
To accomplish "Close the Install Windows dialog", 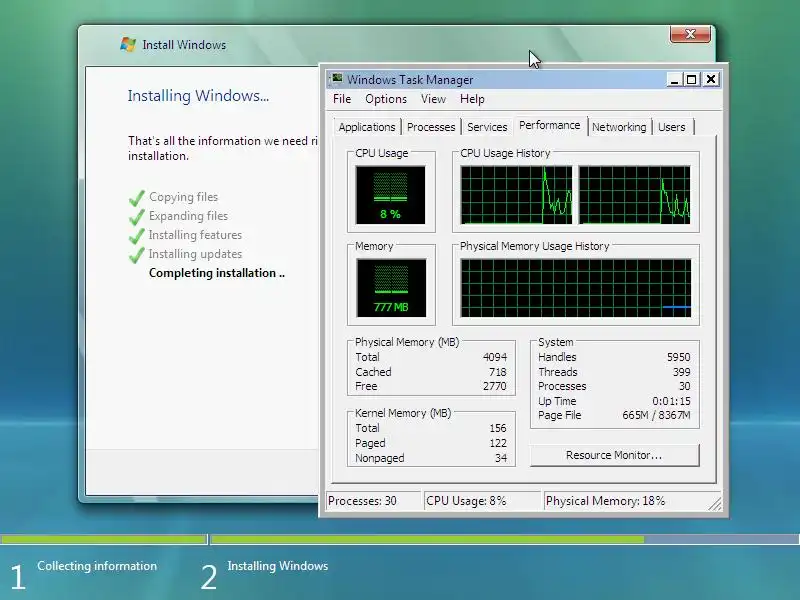I will [x=690, y=34].
